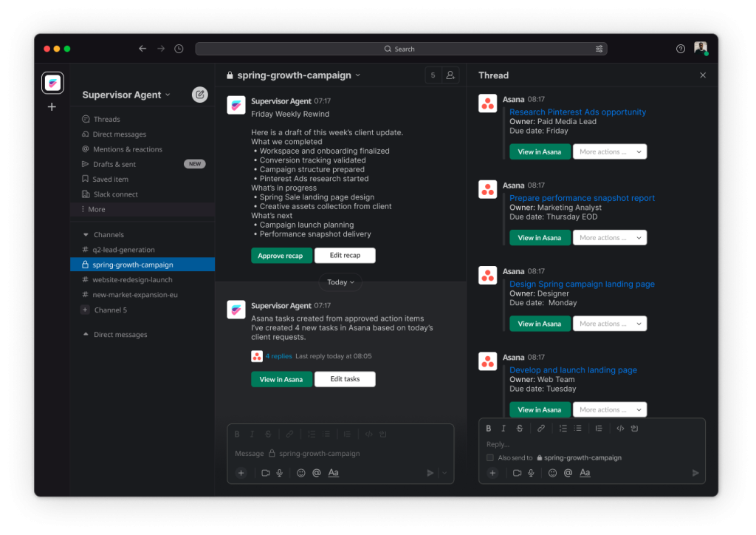Click the 'Approve recap' button

(x=281, y=255)
